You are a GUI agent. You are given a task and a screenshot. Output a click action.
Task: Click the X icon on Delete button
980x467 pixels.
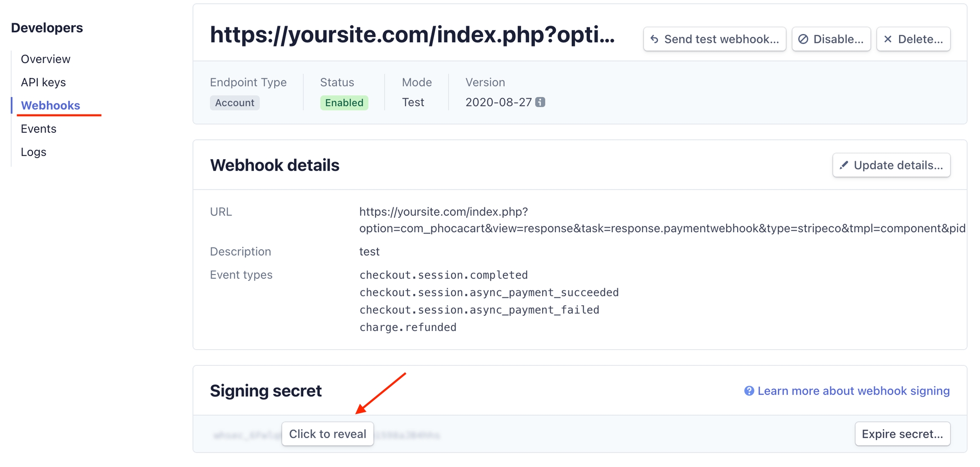[x=888, y=39]
